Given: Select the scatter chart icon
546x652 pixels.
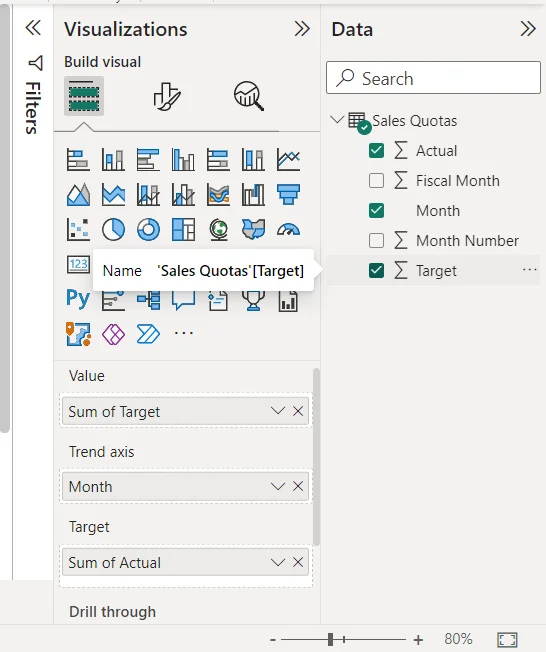Looking at the screenshot, I should pyautogui.click(x=78, y=230).
